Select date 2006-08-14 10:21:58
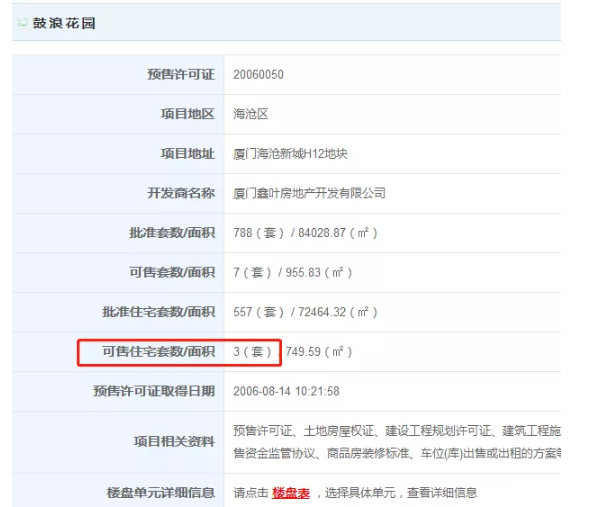The height and width of the screenshot is (507, 597). point(286,391)
